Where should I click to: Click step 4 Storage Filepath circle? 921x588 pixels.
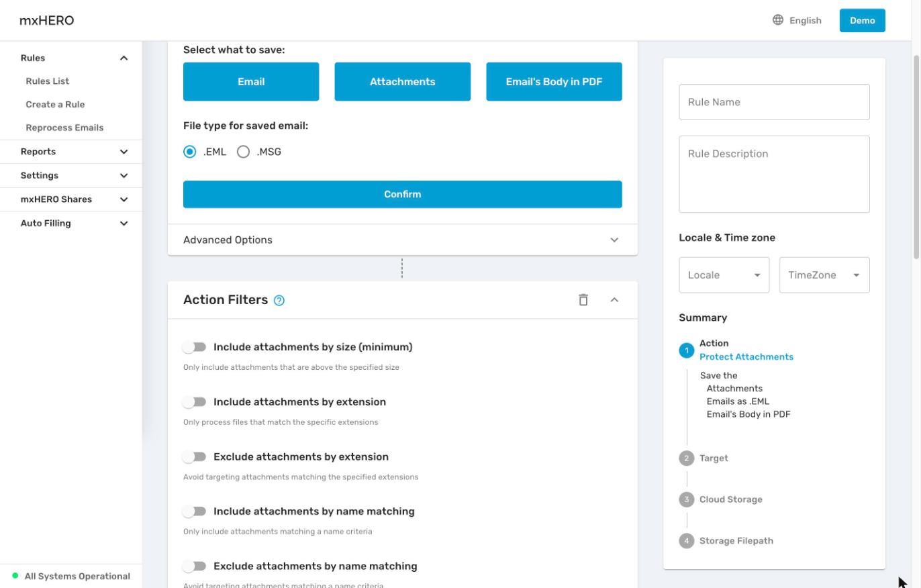pos(686,541)
